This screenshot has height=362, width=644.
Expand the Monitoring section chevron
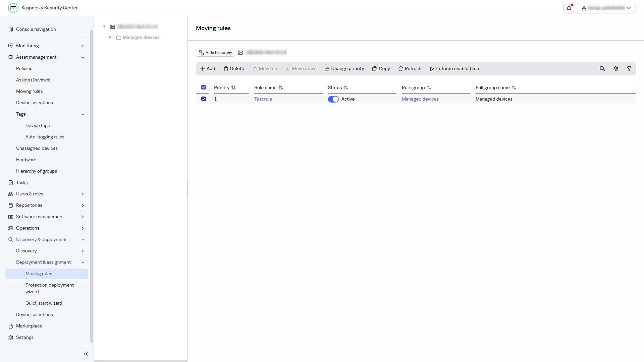(x=83, y=46)
